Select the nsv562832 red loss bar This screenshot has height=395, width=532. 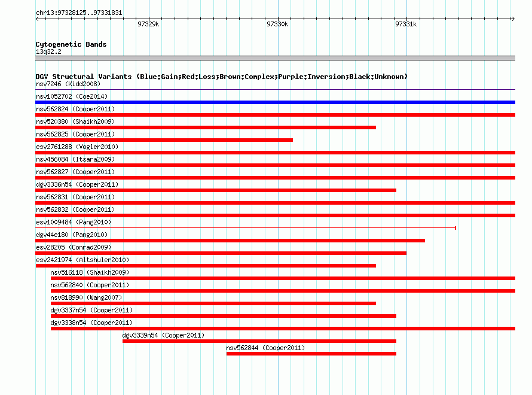[x=275, y=215]
